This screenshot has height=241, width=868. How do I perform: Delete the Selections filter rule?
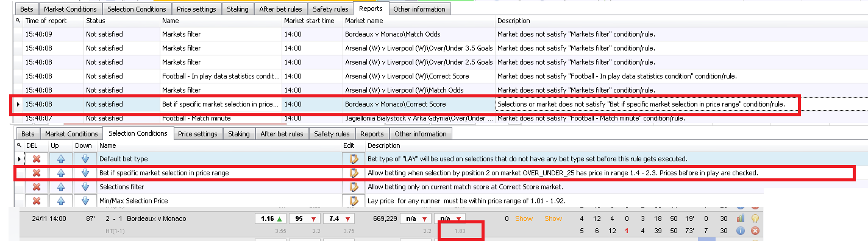(x=36, y=187)
